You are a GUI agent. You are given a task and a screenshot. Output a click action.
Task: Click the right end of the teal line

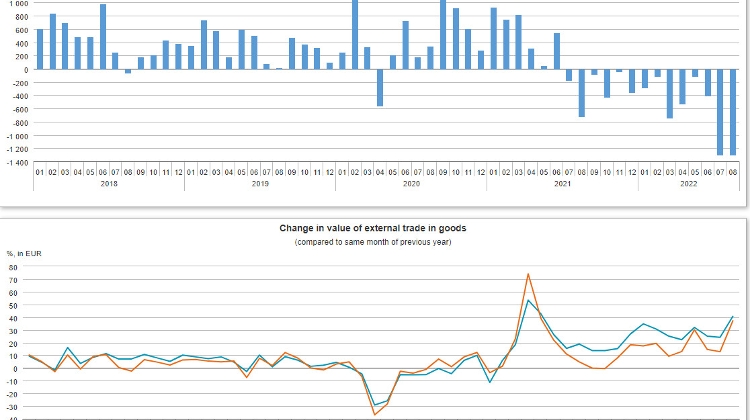coord(733,317)
